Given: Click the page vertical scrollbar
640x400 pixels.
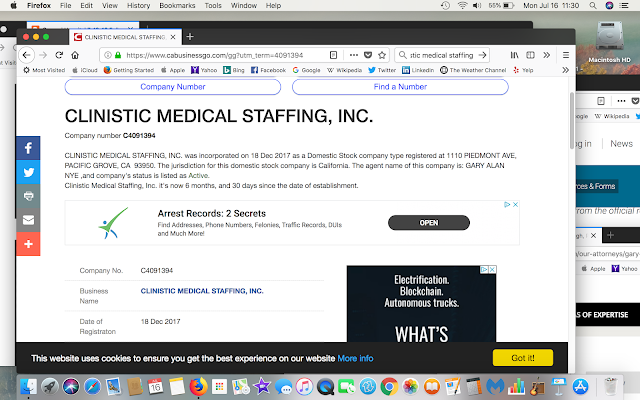Looking at the screenshot, I should 571,120.
